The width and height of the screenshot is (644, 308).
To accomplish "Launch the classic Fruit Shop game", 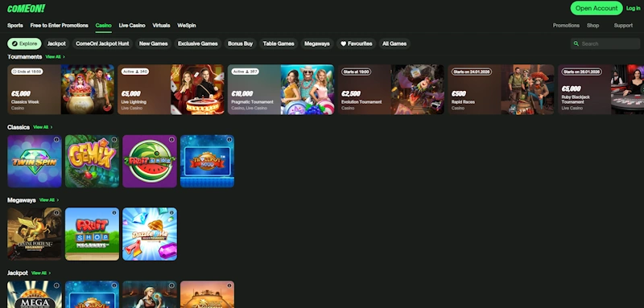I will tap(150, 161).
